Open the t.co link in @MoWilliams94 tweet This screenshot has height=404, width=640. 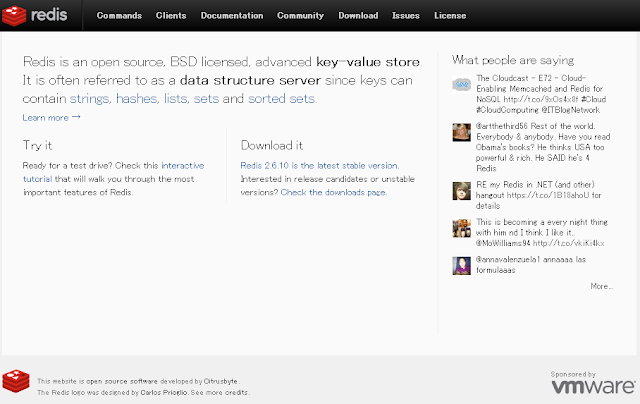pos(568,243)
